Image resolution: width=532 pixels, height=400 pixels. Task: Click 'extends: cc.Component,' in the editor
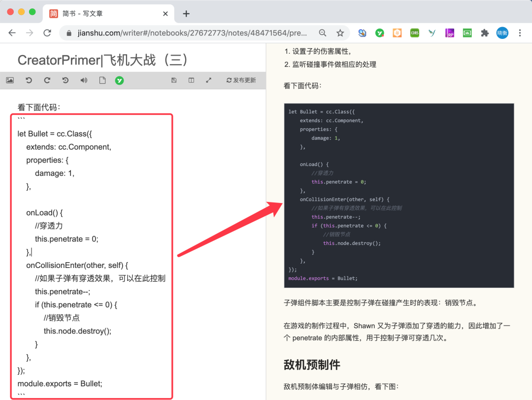(69, 147)
